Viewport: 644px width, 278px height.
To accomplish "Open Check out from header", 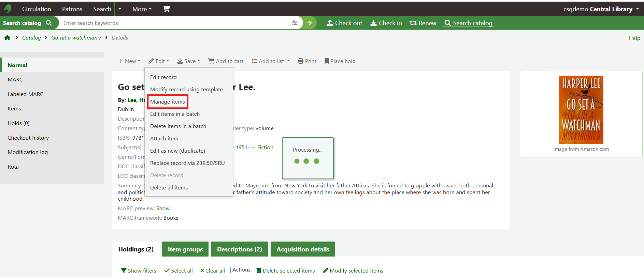I will [344, 23].
